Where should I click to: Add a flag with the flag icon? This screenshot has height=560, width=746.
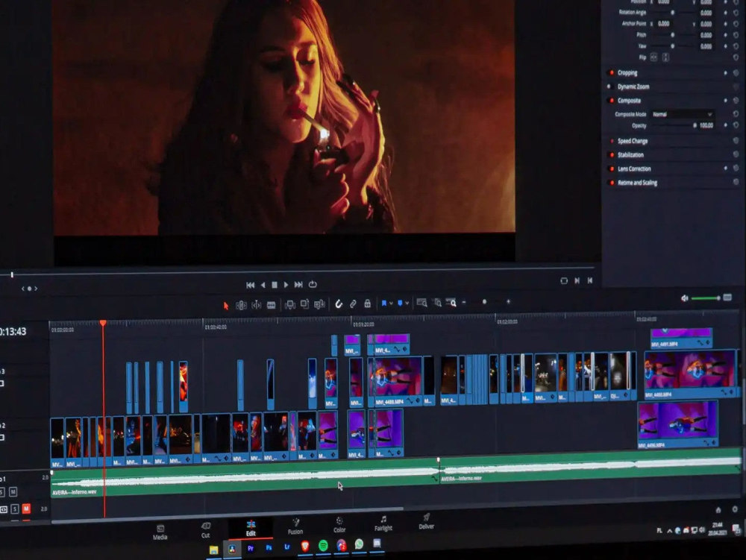[x=383, y=303]
